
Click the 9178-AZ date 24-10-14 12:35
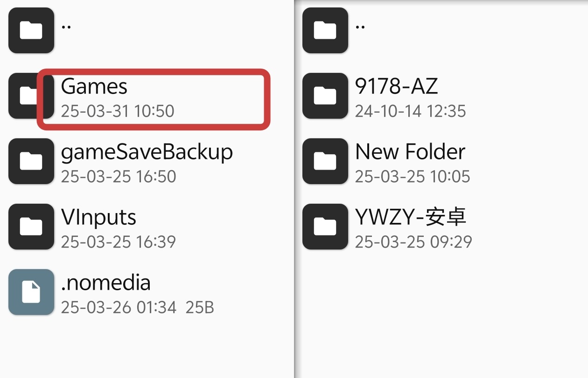(410, 111)
